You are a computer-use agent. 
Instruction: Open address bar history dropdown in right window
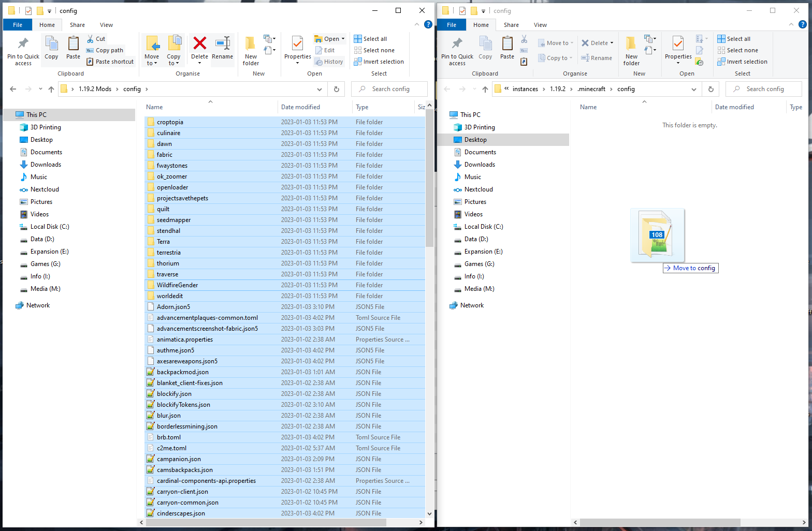694,89
